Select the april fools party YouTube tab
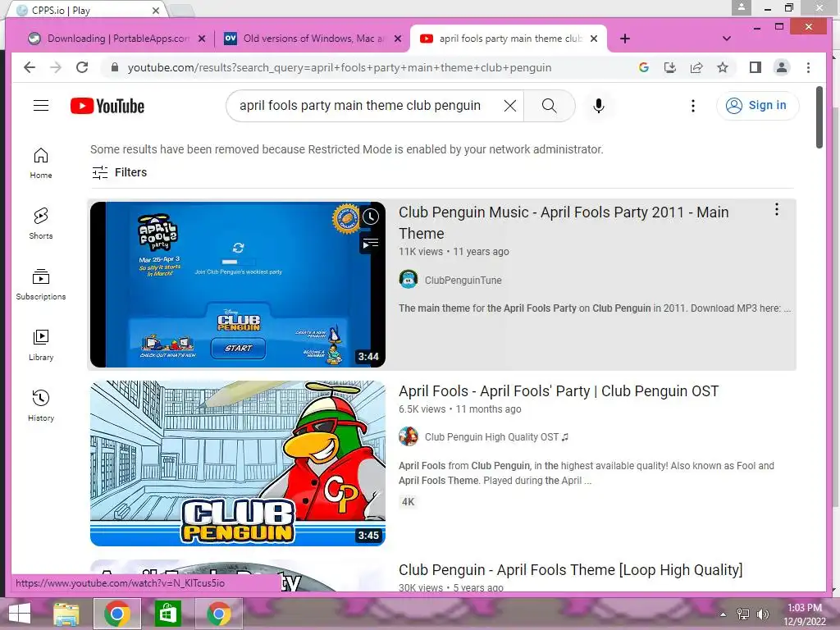This screenshot has width=840, height=630. 509,39
